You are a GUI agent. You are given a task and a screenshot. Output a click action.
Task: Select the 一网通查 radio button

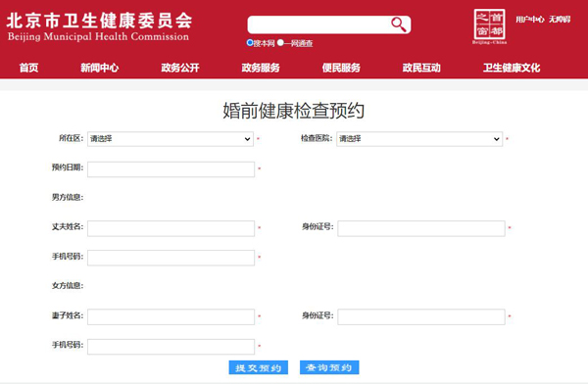tap(280, 43)
